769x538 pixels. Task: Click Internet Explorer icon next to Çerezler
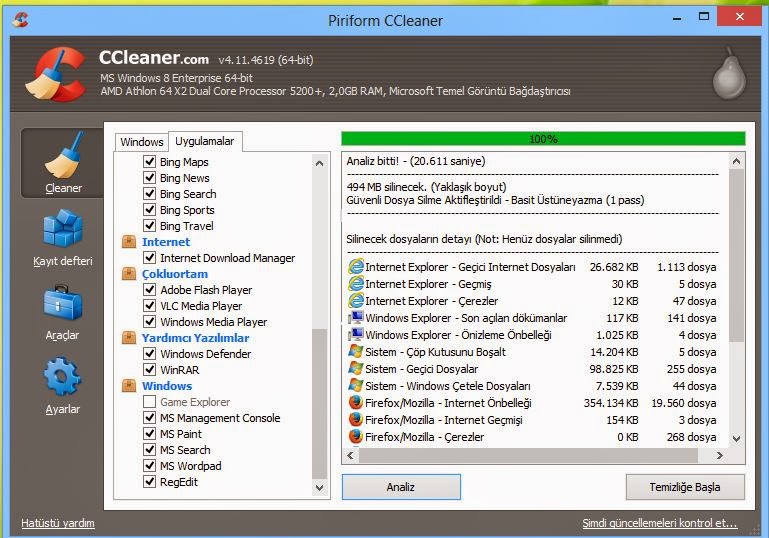pyautogui.click(x=356, y=300)
